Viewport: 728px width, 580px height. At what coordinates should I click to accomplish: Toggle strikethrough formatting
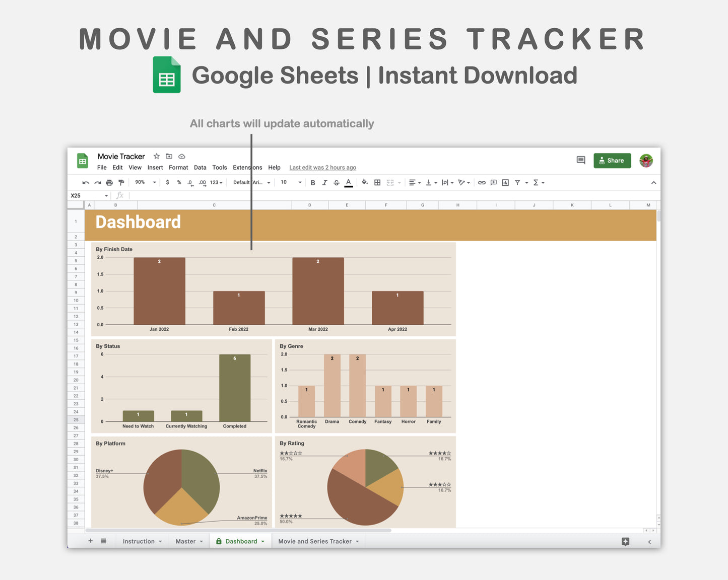click(x=336, y=183)
